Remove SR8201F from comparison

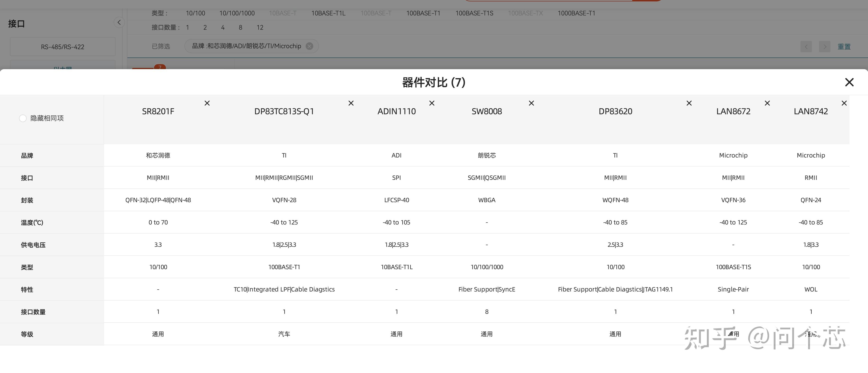[207, 103]
